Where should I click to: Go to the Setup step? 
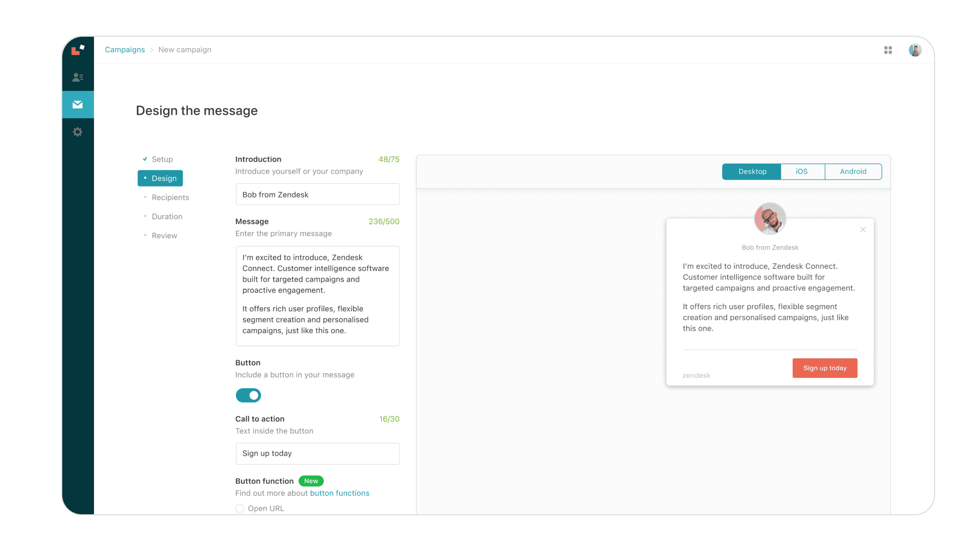[162, 159]
